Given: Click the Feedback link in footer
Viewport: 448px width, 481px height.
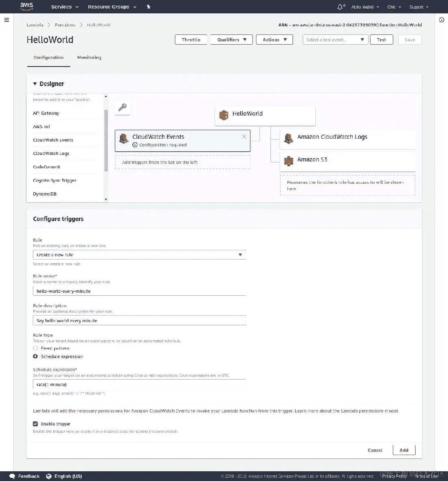Looking at the screenshot, I should (28, 476).
